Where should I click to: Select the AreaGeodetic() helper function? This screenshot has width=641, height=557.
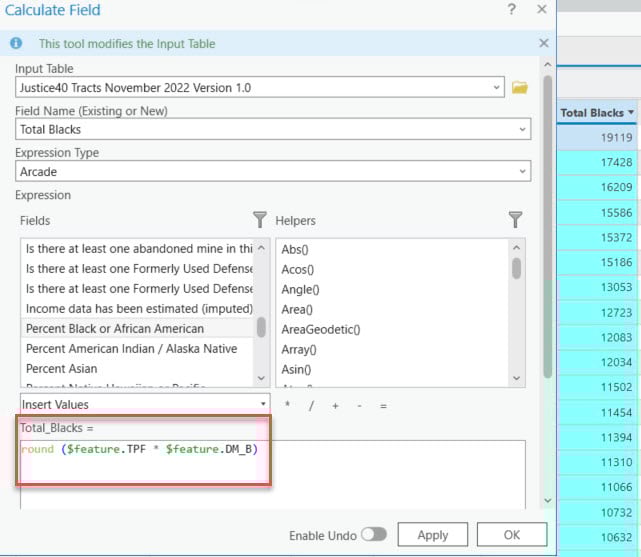pyautogui.click(x=392, y=329)
